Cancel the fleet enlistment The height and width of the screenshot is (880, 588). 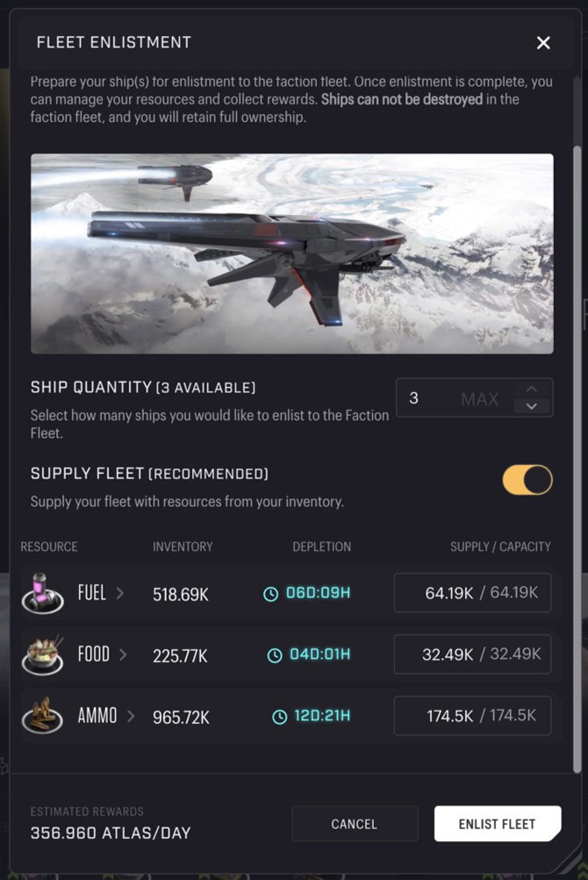(x=355, y=824)
